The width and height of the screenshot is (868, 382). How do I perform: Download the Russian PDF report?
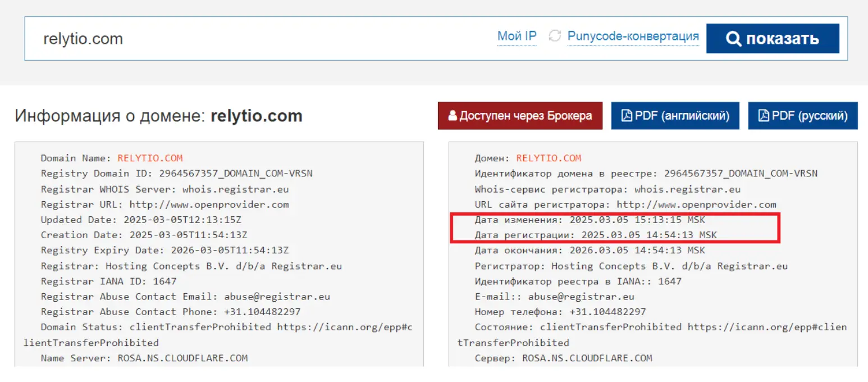[802, 115]
